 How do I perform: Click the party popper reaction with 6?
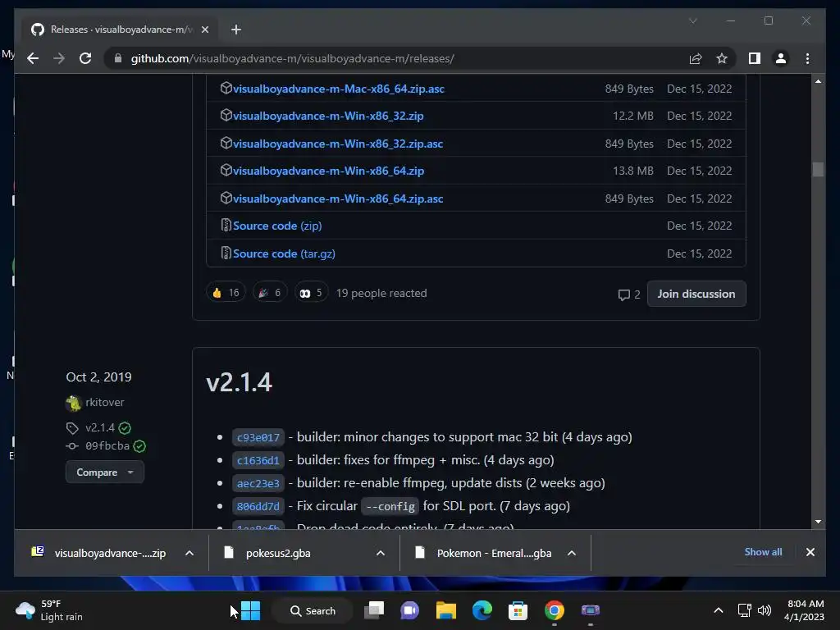click(270, 293)
